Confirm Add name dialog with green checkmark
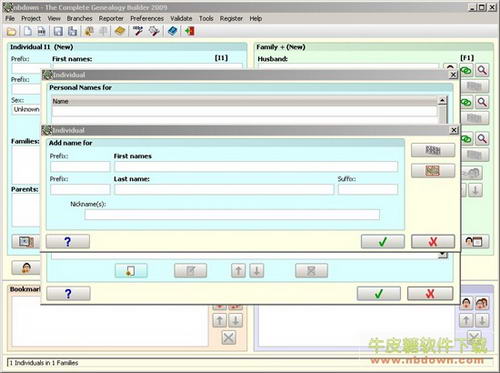Image resolution: width=500 pixels, height=373 pixels. click(383, 242)
